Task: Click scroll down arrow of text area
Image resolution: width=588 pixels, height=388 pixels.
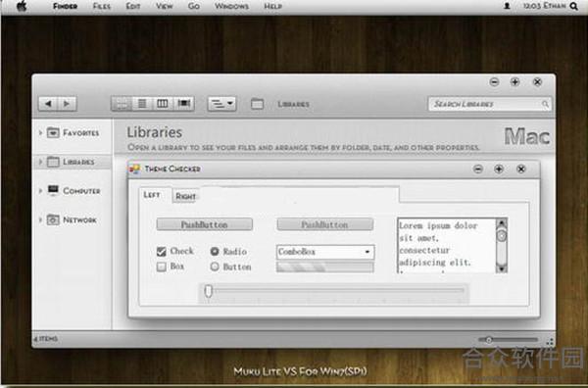Action: click(502, 268)
